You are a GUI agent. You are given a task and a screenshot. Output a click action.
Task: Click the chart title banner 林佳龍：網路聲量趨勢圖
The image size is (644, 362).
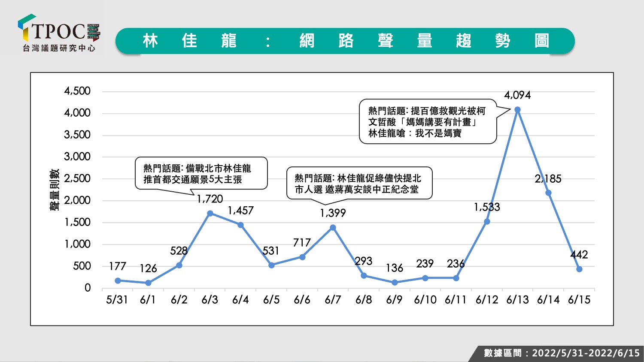tap(345, 41)
